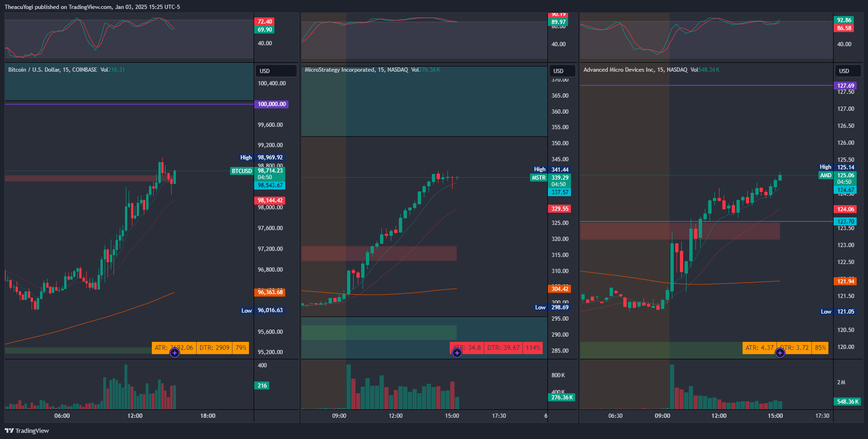Click the 85% range box
Image resolution: width=868 pixels, height=439 pixels.
click(x=820, y=348)
